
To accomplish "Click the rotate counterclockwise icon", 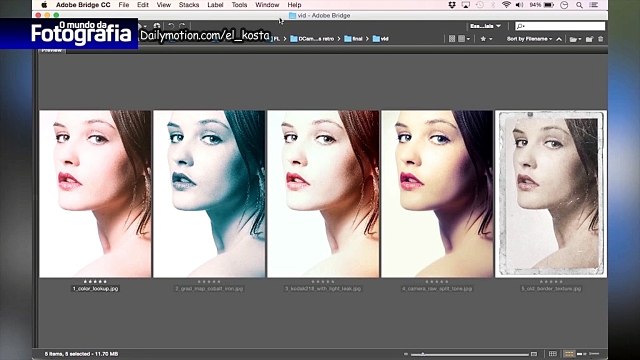I will [x=171, y=26].
